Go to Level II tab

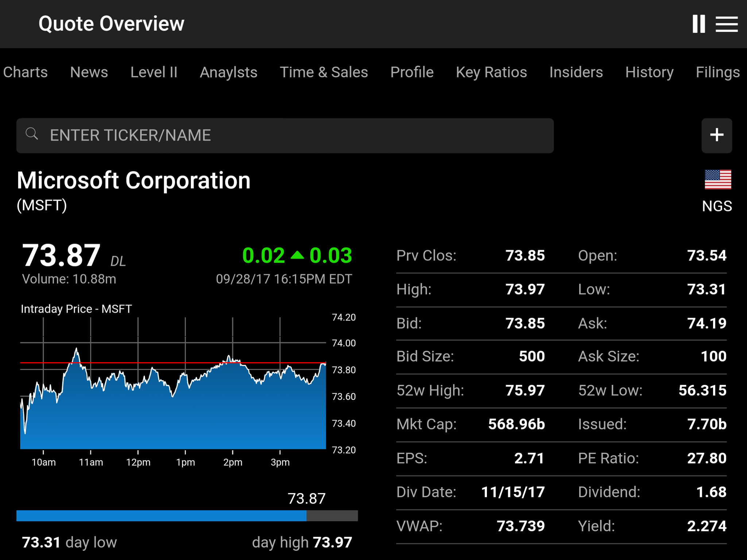[154, 72]
